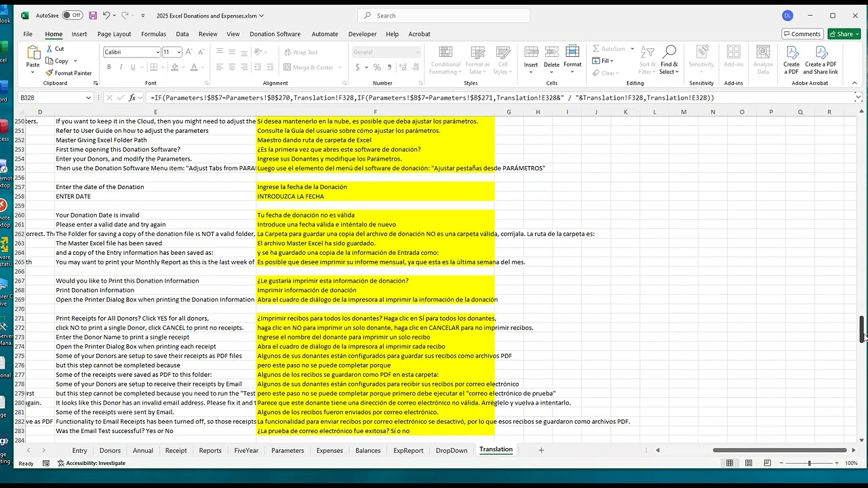
Task: Click the Find & Select magnifier
Action: tap(669, 53)
